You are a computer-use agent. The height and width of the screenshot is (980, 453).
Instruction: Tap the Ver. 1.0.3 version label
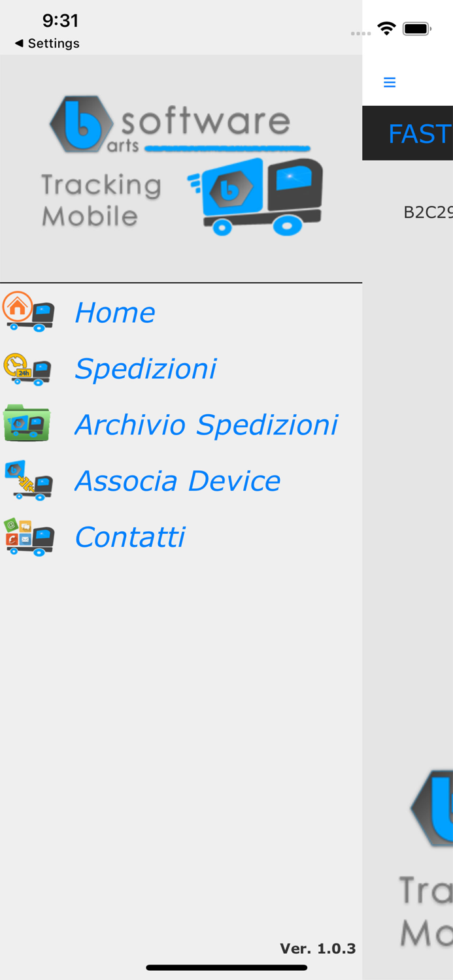tap(318, 947)
